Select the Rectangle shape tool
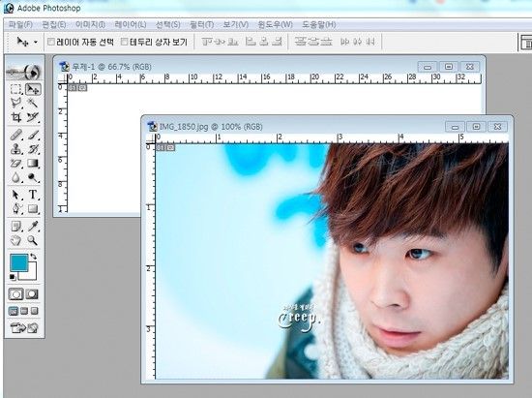This screenshot has width=532, height=398. tap(33, 208)
